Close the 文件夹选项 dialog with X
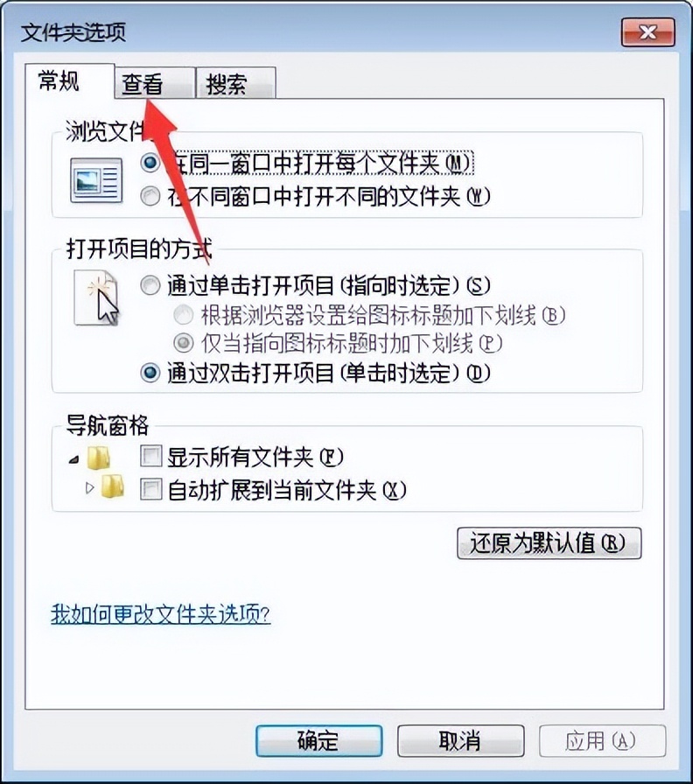Image resolution: width=693 pixels, height=784 pixels. click(x=648, y=32)
